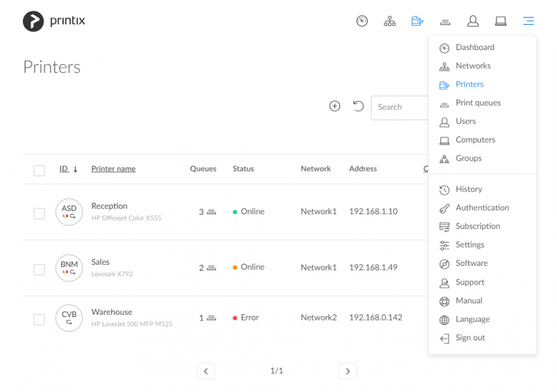Screen dimensions: 557x392
Task: Toggle the ID column sort arrow
Action: (x=78, y=169)
